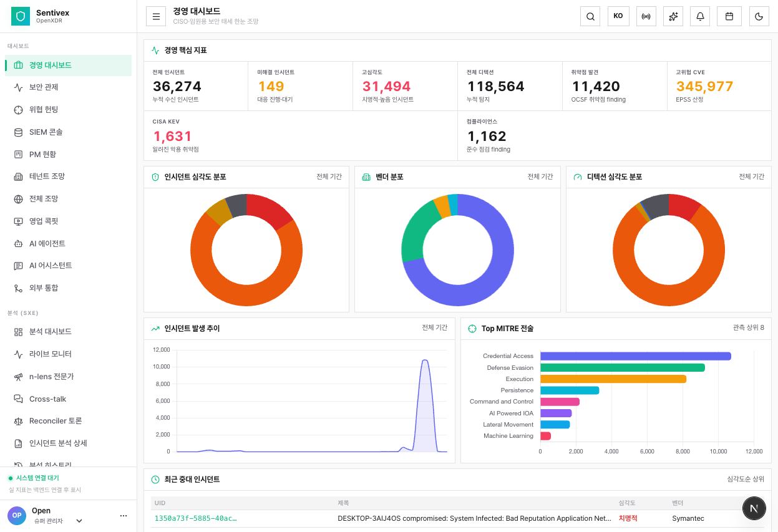Open 전체 기간 selector on 인시던트 심각도 분포
Viewport: 778px width, 532px height.
point(329,177)
